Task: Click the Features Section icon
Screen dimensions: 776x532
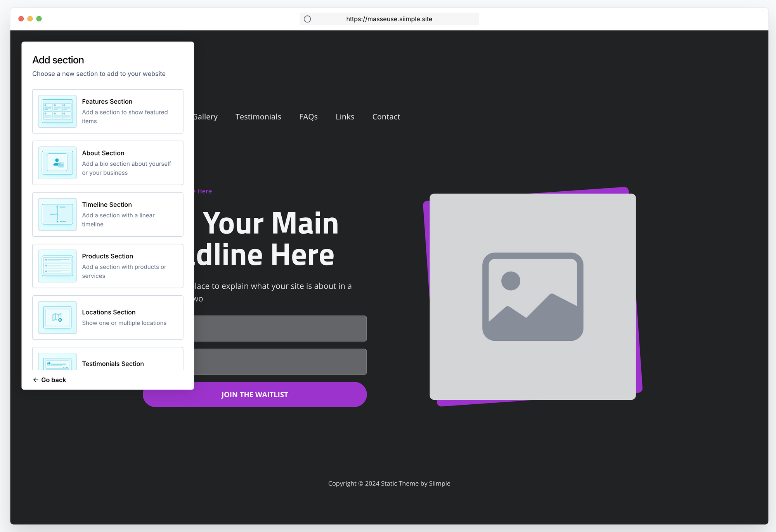Action: [x=57, y=111]
